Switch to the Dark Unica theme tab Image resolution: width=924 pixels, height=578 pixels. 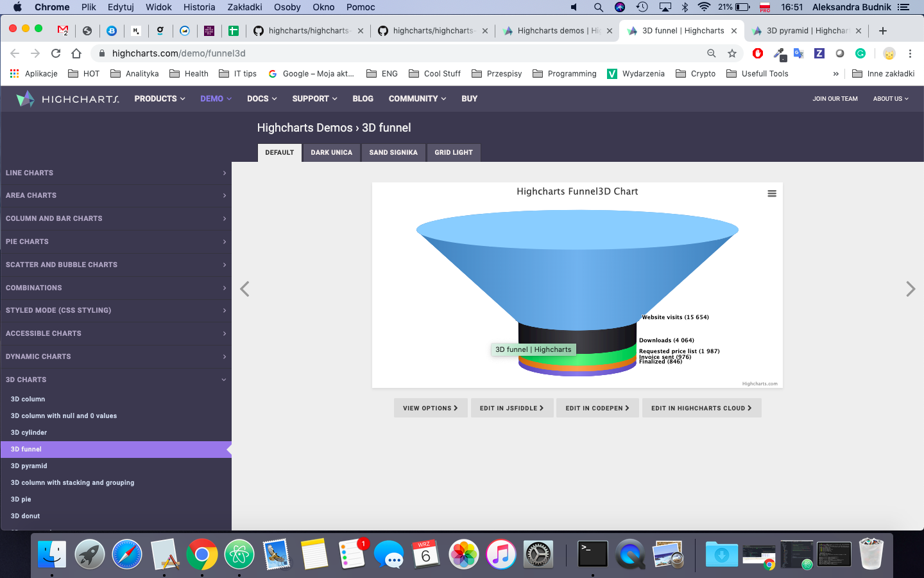[332, 153]
